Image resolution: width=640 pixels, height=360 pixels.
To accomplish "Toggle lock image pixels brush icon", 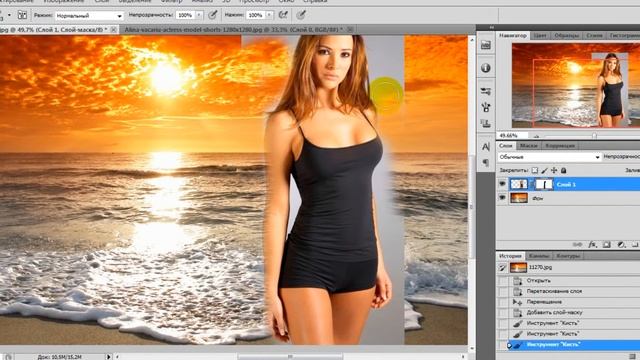I will coord(544,171).
